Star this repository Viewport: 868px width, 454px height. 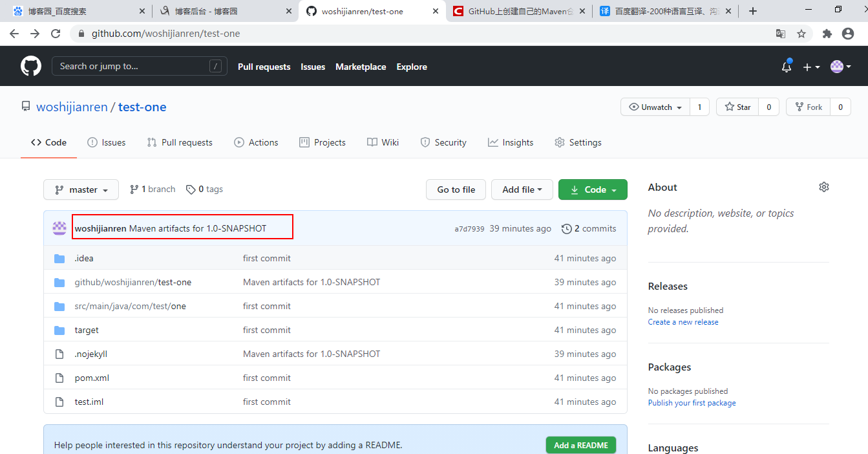tap(737, 107)
